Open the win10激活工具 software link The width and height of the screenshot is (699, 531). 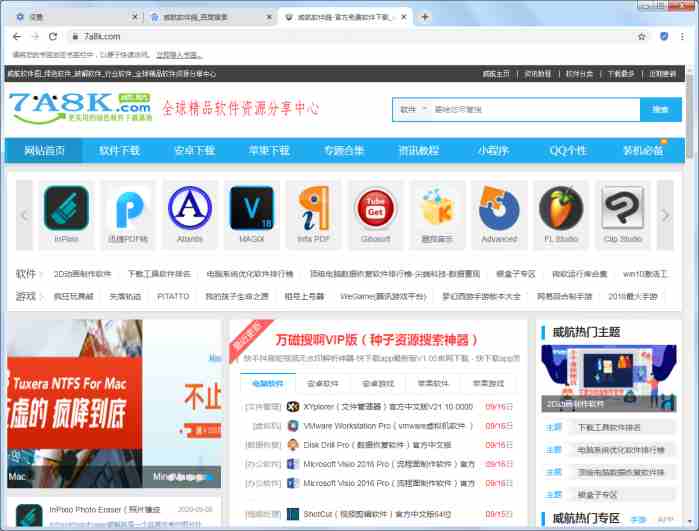pyautogui.click(x=646, y=274)
